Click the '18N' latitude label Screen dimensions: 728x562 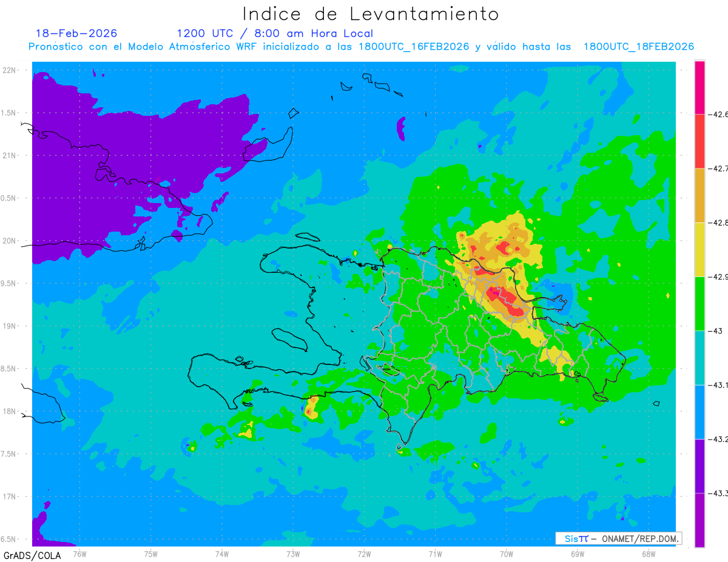point(10,411)
